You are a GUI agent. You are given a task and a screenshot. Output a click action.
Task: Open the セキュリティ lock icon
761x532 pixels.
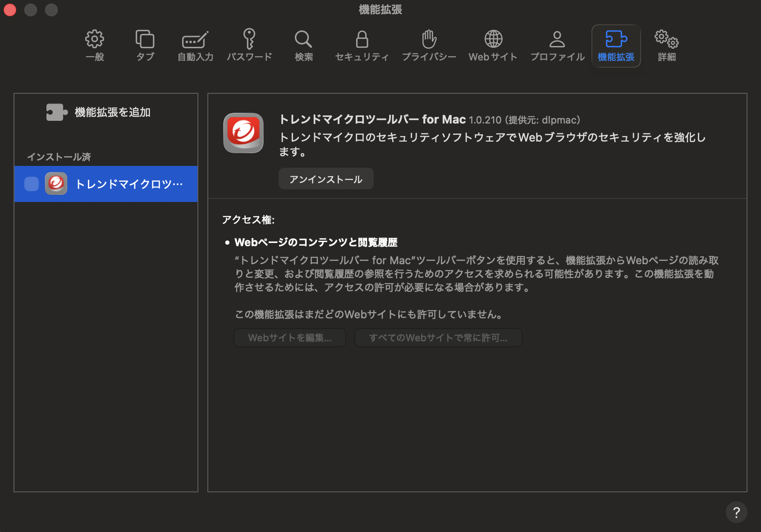[x=362, y=45]
